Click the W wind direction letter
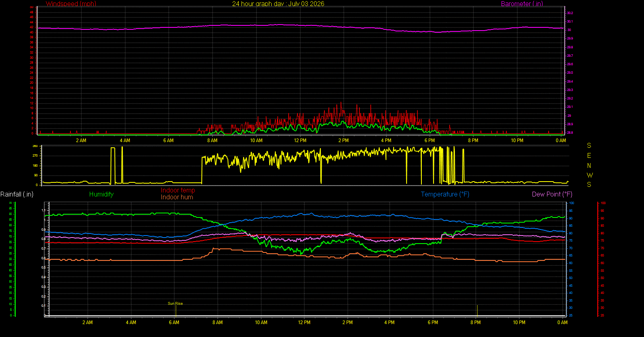The width and height of the screenshot is (644, 337). [590, 175]
